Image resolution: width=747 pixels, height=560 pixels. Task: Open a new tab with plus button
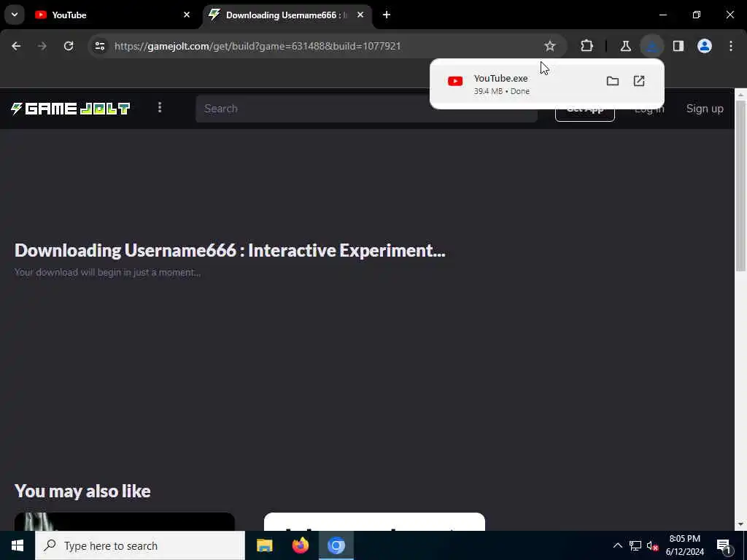pos(387,15)
